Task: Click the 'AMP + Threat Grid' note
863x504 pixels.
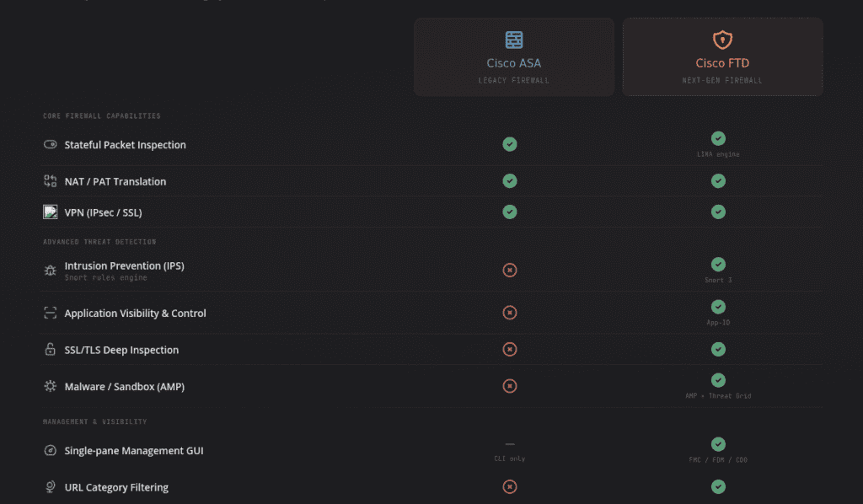Action: (x=718, y=396)
